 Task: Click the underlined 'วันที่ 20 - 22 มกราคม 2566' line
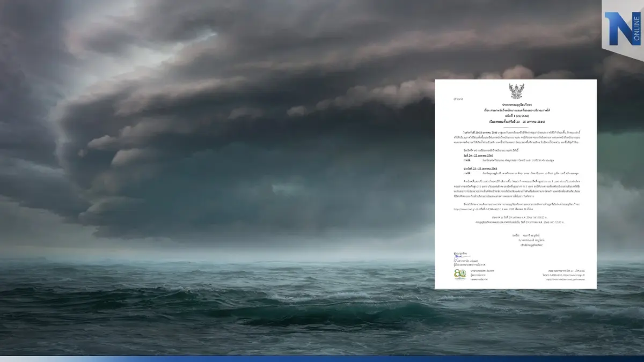point(478,156)
